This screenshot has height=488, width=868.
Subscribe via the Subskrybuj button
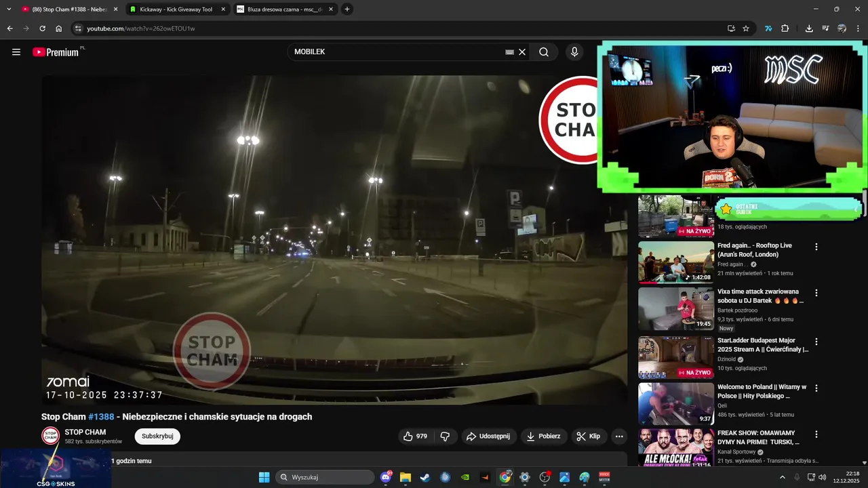157,436
